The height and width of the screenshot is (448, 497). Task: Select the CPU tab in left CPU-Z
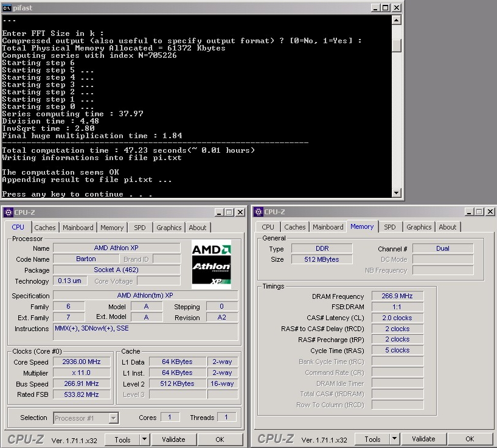18,227
